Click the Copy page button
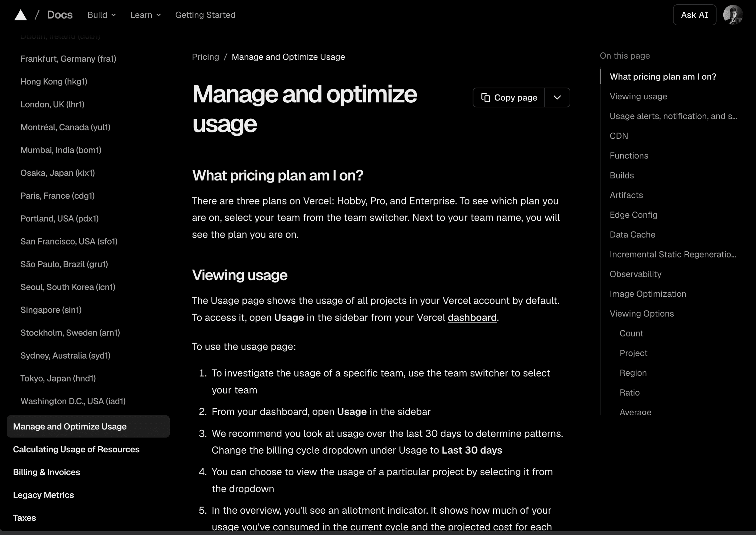756x535 pixels. click(x=509, y=97)
